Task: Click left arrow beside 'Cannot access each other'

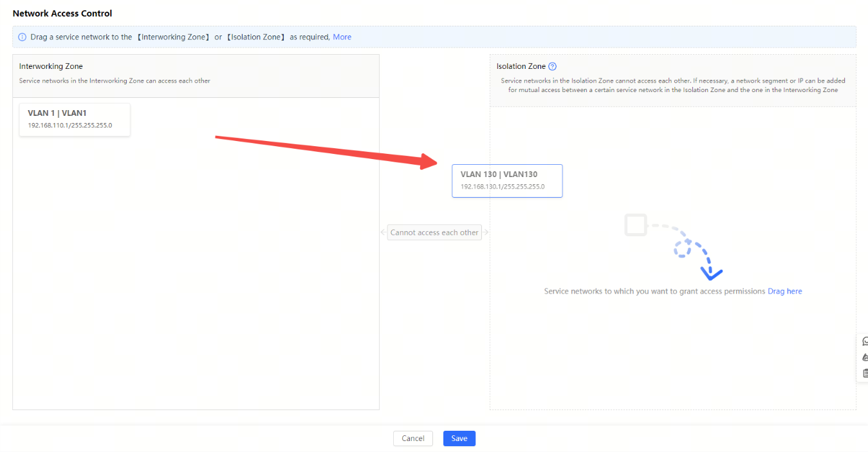Action: tap(383, 232)
